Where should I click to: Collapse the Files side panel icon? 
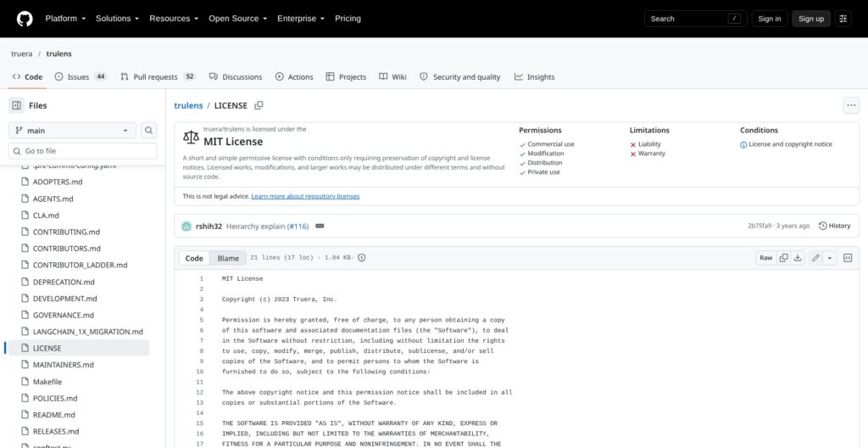[17, 105]
